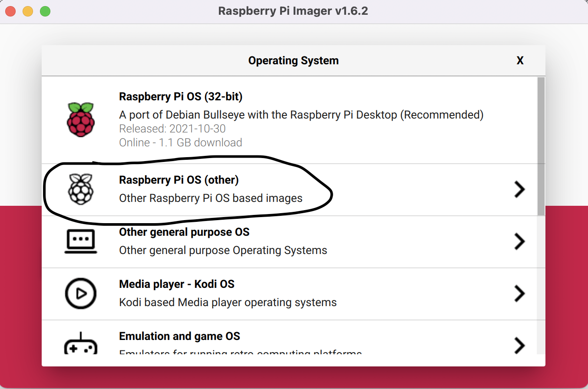The width and height of the screenshot is (588, 389).
Task: Expand Other general purpose OS with arrow
Action: [x=520, y=241]
